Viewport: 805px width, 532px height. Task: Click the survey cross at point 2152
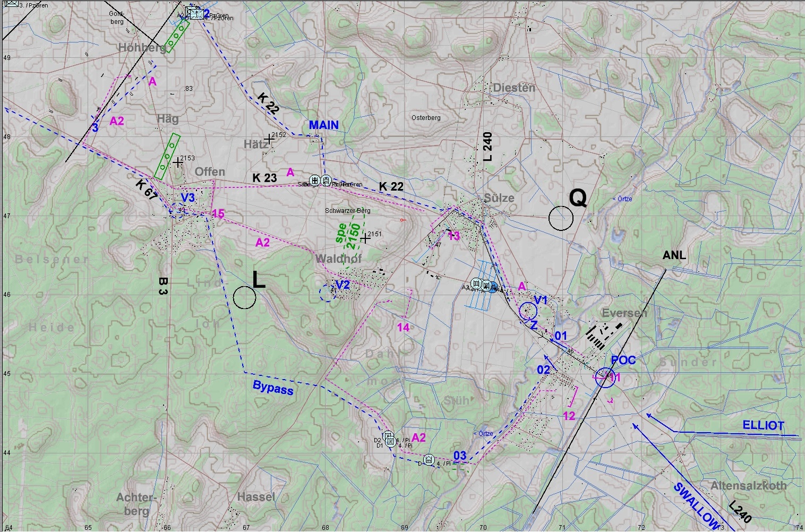(269, 139)
